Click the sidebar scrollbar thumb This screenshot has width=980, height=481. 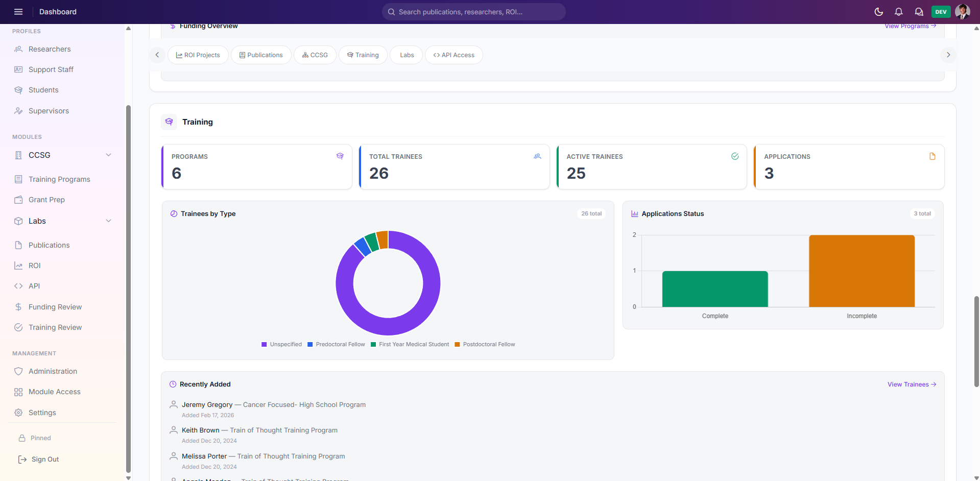tap(128, 288)
